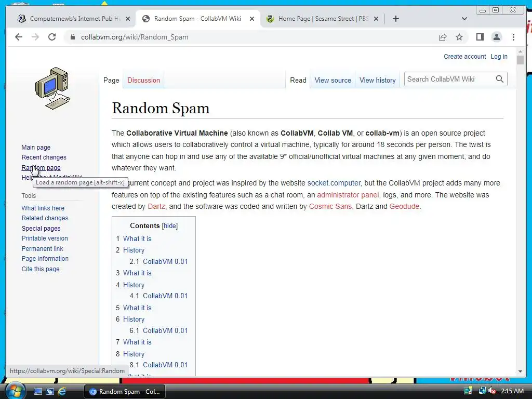Click the Random Spam taskbar button
Viewport: 532px width, 399px height.
pos(125,392)
